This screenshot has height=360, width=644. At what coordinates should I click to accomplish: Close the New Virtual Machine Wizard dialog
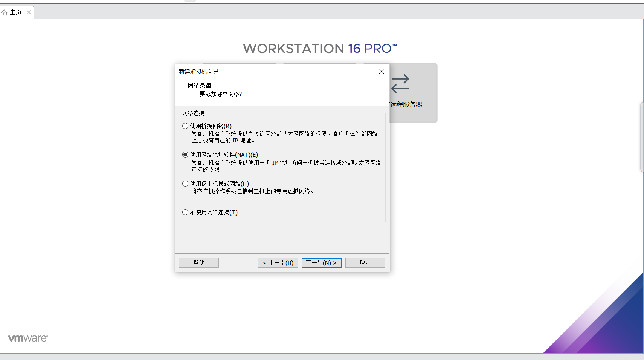(382, 71)
